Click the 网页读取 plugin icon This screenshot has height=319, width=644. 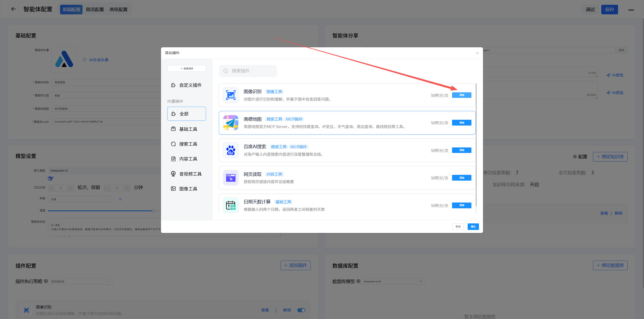pyautogui.click(x=231, y=178)
